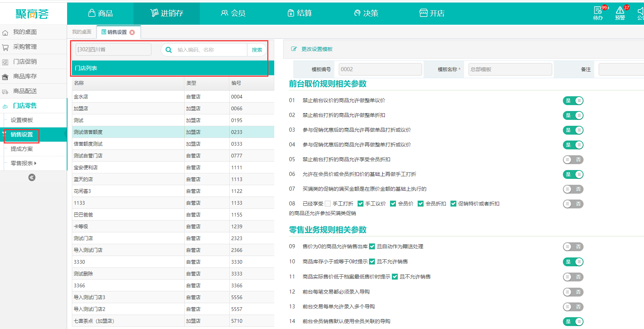This screenshot has width=644, height=329.
Task: Toggle switch for rule 01 整单议价
Action: (x=573, y=101)
